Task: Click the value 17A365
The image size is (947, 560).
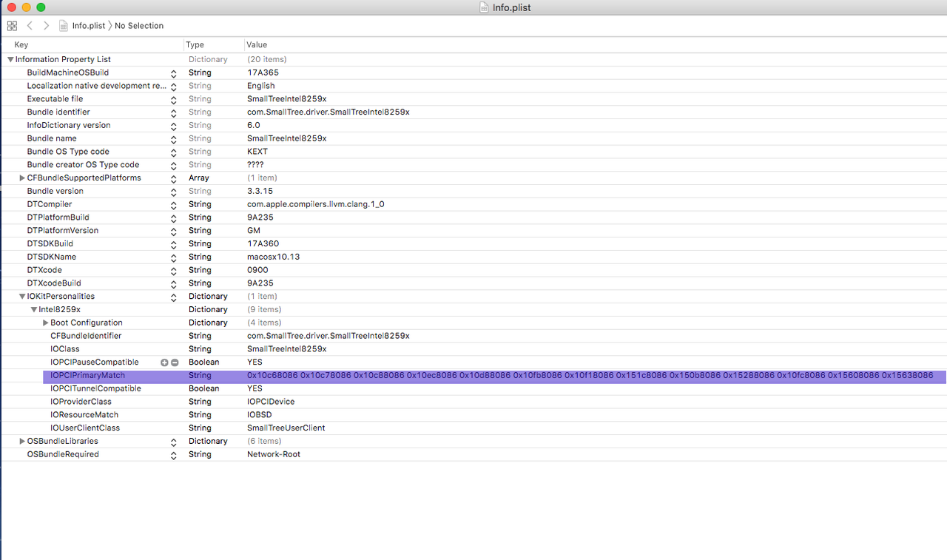Action: coord(263,73)
